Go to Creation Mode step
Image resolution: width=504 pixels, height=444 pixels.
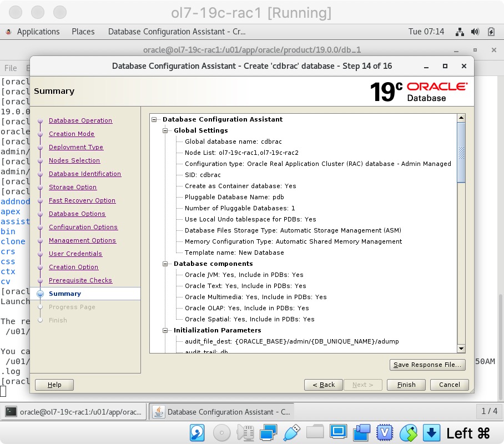72,134
